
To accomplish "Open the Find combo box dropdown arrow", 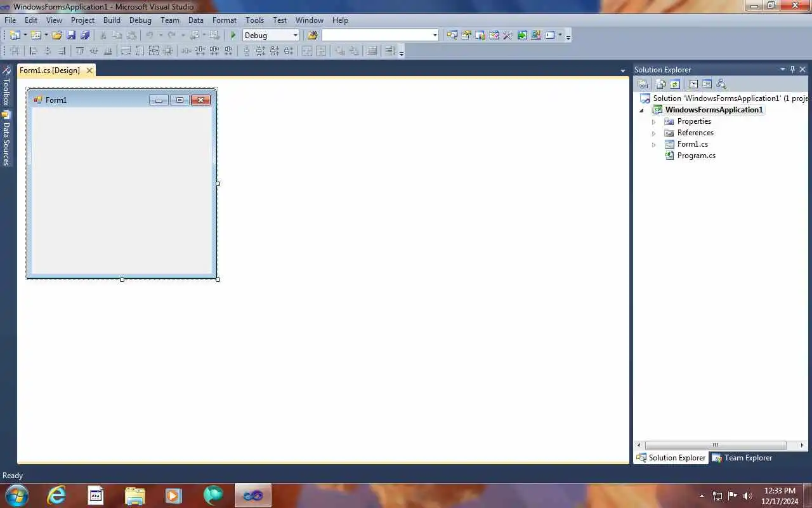I will pos(435,35).
